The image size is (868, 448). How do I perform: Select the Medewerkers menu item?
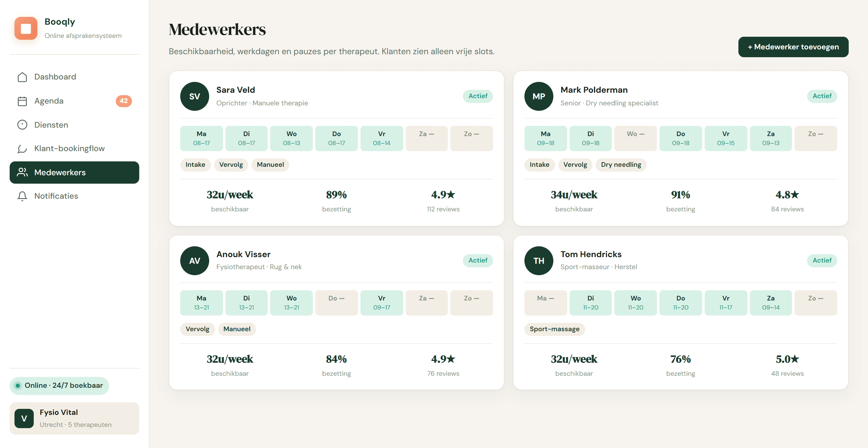pyautogui.click(x=74, y=172)
